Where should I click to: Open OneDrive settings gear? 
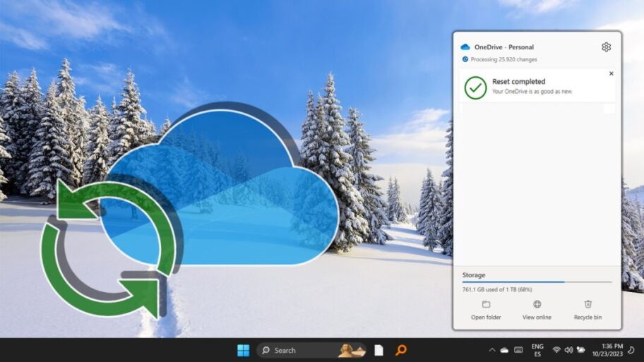point(606,47)
